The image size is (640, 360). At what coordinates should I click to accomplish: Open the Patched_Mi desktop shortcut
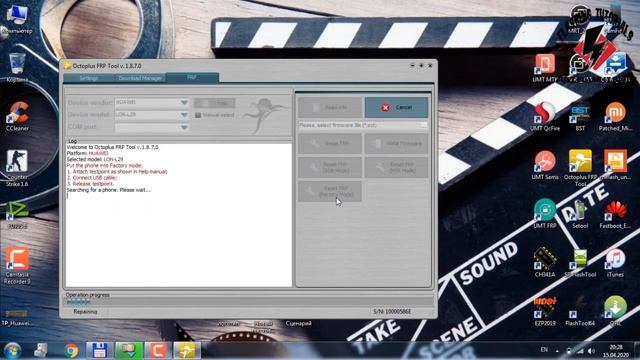(x=615, y=117)
